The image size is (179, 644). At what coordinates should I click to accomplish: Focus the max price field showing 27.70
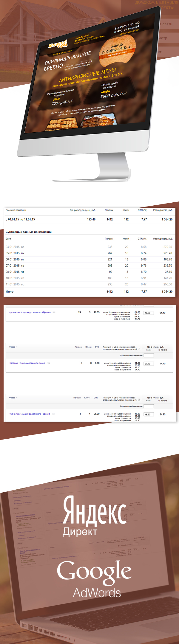point(149,364)
